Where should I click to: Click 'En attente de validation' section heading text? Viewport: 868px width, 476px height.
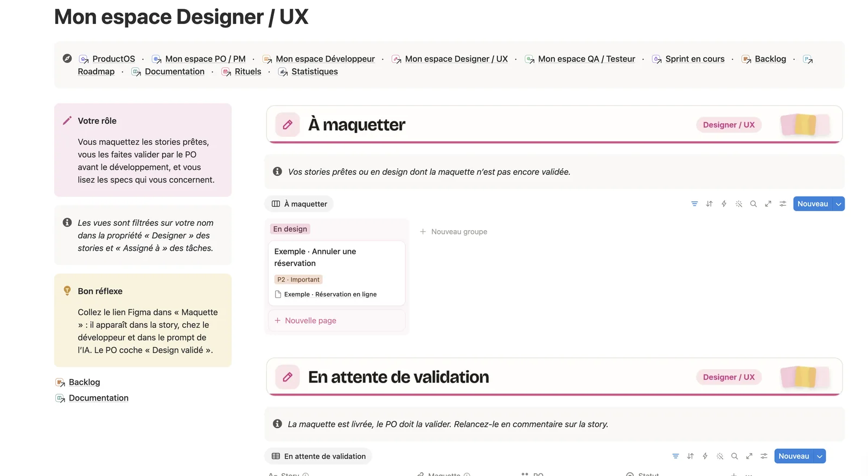coord(399,377)
